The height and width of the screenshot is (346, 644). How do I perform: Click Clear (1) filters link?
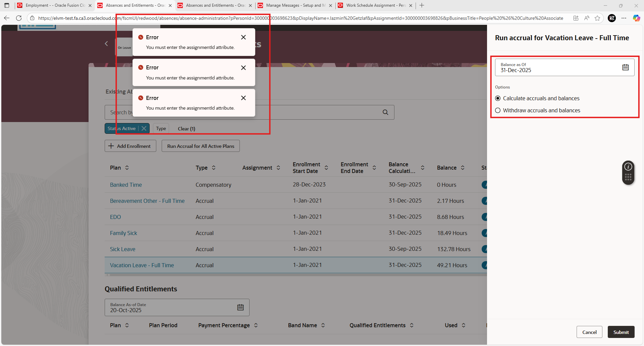[x=186, y=128]
